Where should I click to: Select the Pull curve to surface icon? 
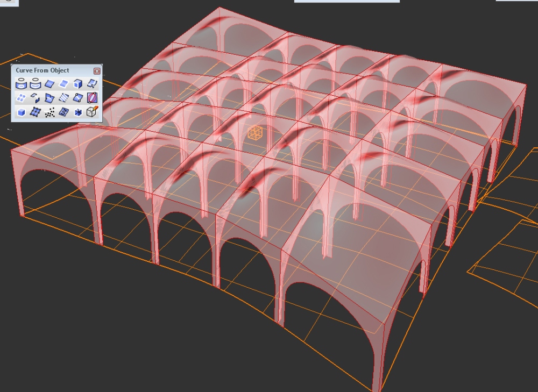(36, 84)
